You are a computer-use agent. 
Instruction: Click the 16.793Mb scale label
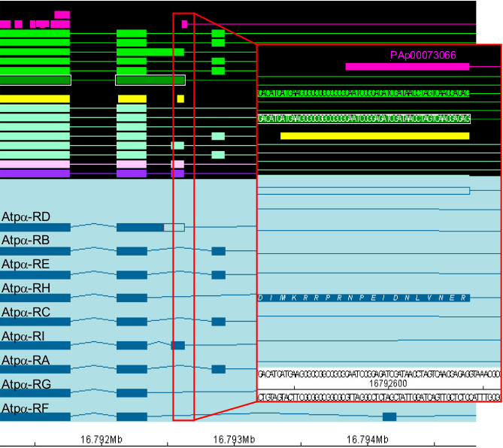click(234, 439)
